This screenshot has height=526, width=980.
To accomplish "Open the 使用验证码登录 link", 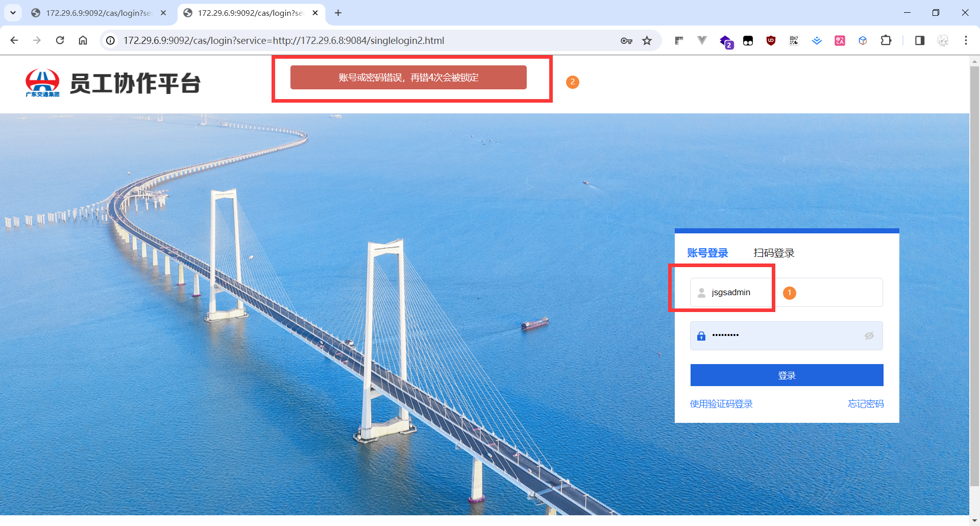I will pos(721,404).
